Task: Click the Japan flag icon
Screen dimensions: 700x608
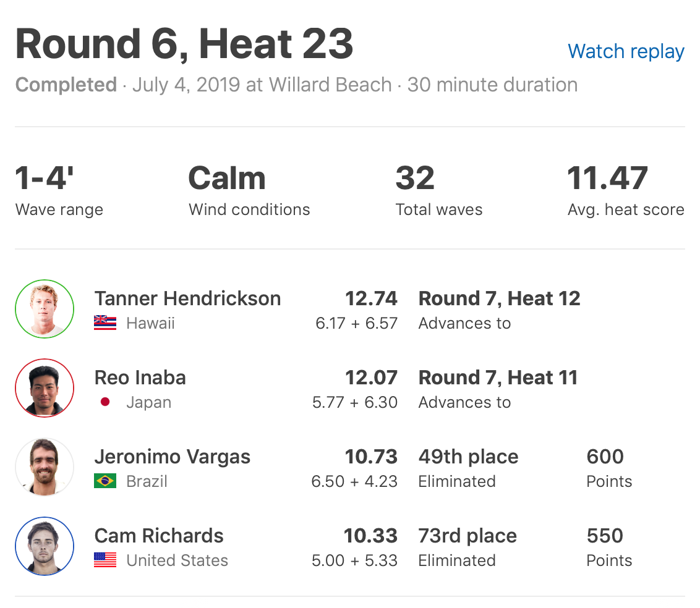Action: pyautogui.click(x=105, y=402)
